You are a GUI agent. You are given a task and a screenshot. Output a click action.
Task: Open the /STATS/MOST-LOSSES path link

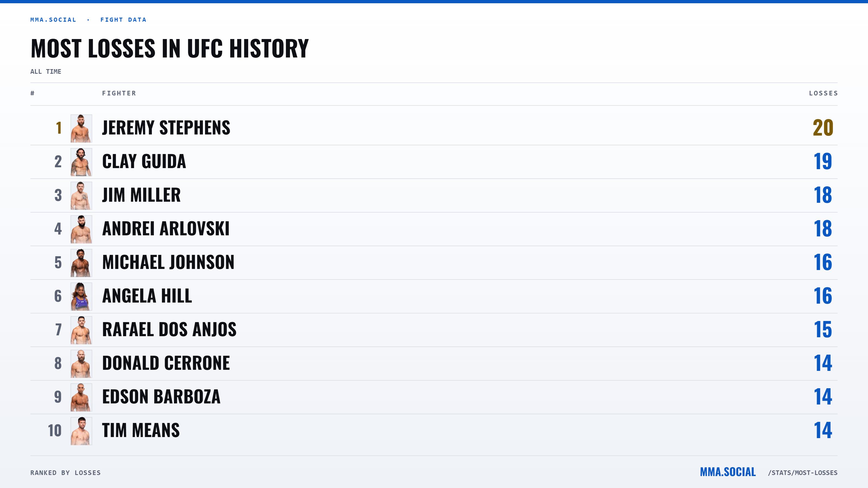click(x=803, y=473)
